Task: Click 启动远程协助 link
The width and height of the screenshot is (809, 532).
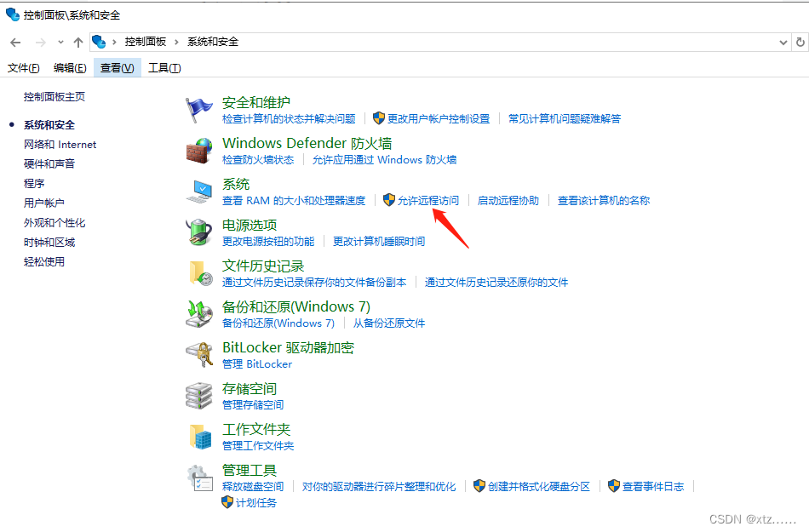Action: point(508,200)
